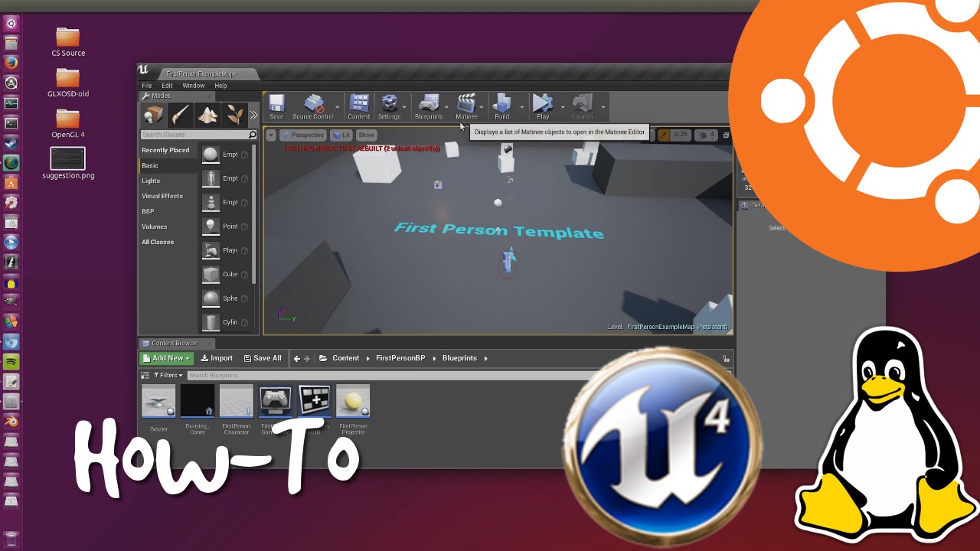
Task: Open the Content toolbar button
Action: tap(359, 106)
